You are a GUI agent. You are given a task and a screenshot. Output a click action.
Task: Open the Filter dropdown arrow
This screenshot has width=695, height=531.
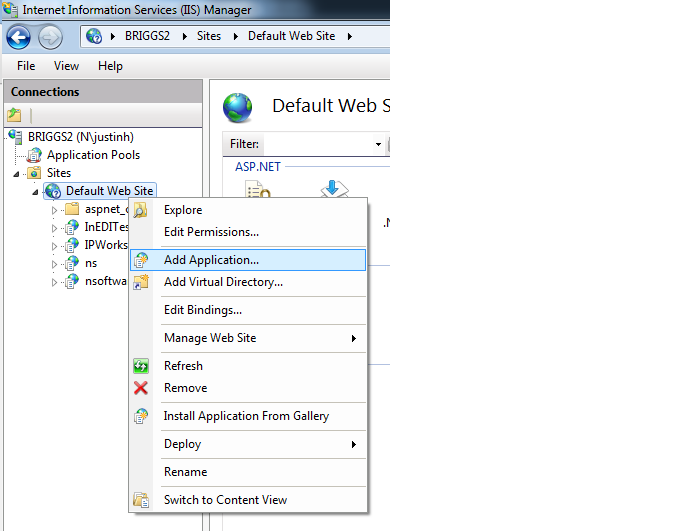pos(378,144)
